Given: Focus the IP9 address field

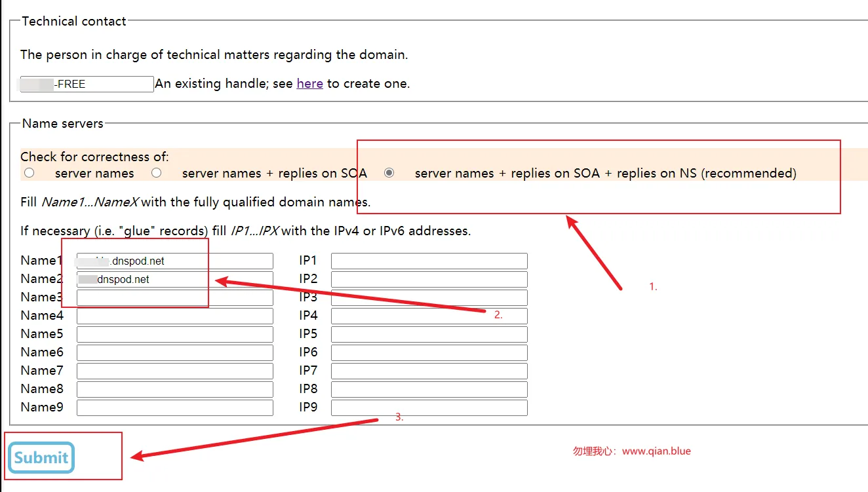Looking at the screenshot, I should (x=429, y=407).
